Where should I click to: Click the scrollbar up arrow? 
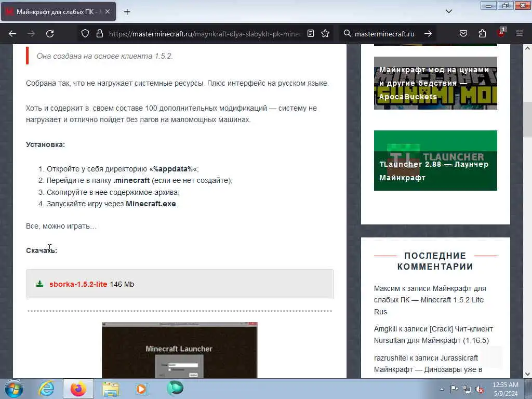coord(527,48)
